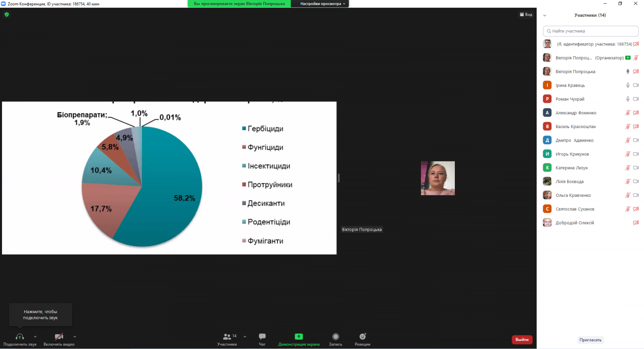Collapse participants panel chevron at top

tap(545, 15)
